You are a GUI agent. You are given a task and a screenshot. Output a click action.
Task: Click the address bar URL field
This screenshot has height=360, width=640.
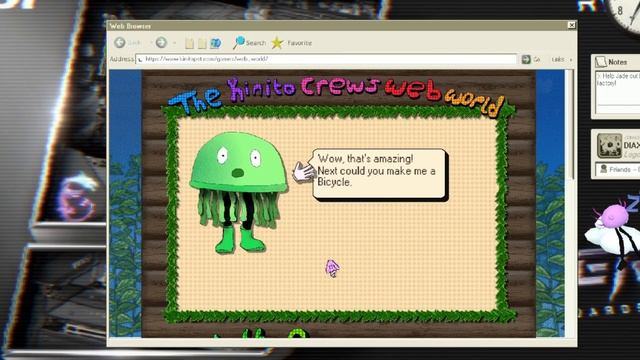[326, 59]
